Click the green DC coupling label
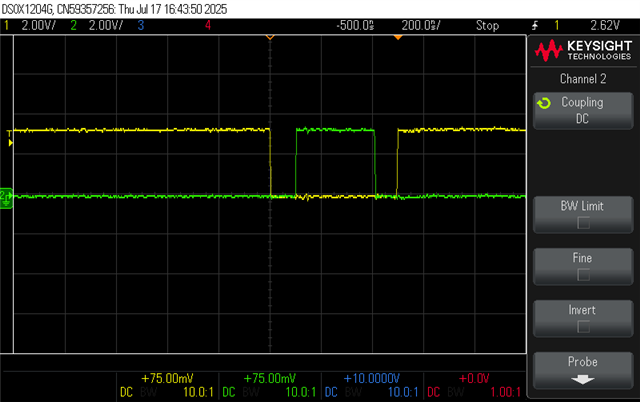640x402 pixels. [229, 392]
